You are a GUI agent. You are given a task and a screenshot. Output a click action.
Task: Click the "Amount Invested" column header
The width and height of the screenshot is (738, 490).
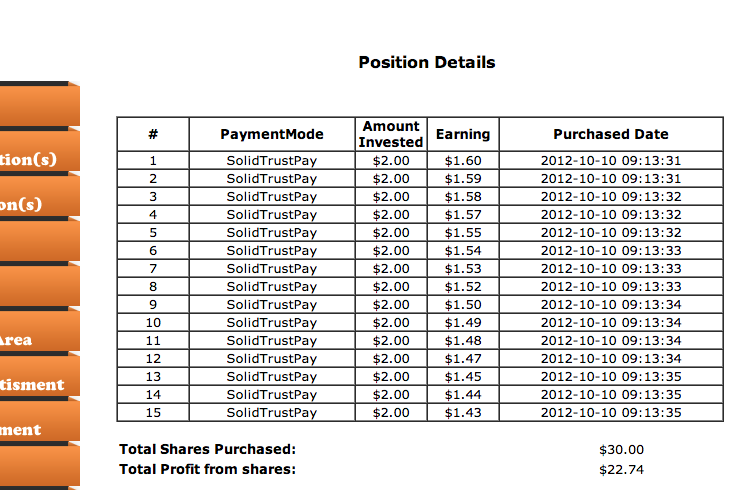(x=391, y=134)
